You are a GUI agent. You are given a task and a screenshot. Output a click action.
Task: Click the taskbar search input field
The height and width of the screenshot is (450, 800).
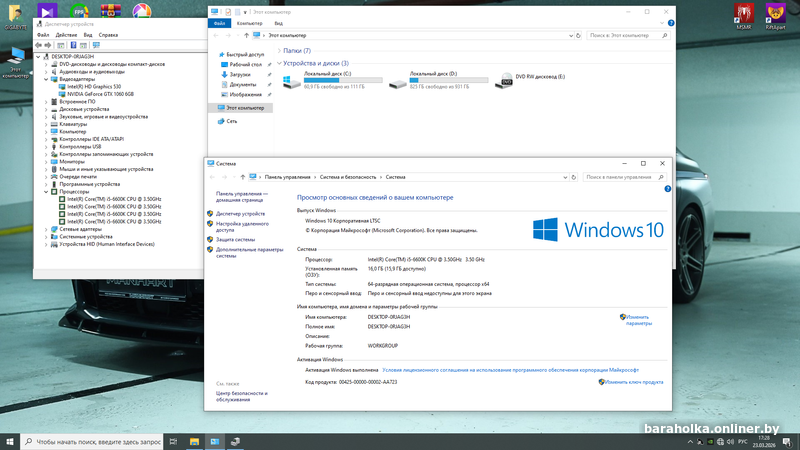click(x=98, y=441)
